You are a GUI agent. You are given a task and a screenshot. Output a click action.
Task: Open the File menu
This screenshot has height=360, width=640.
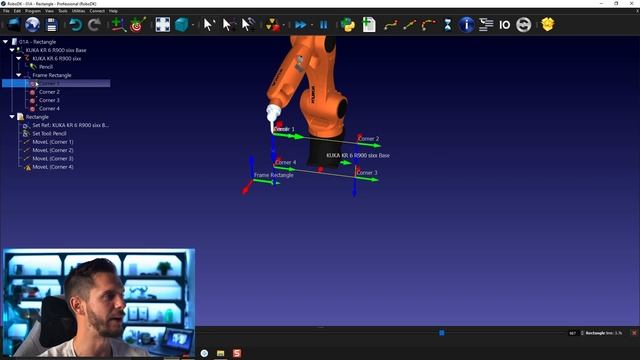click(x=6, y=11)
